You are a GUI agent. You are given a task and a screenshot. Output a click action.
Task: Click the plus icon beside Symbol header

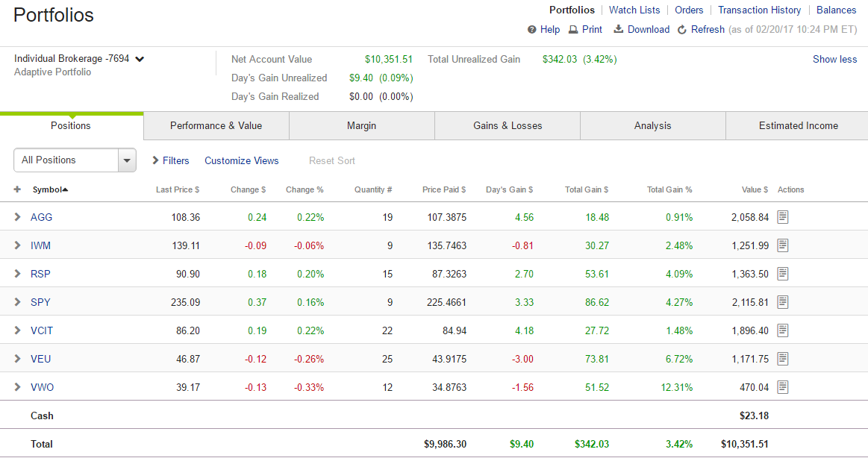click(x=18, y=189)
